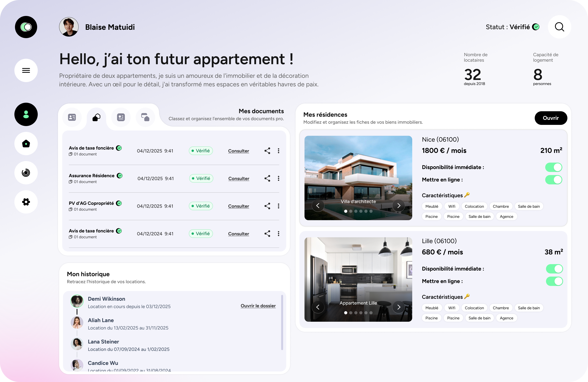Click the historique list scrollbar
The height and width of the screenshot is (382, 588).
(x=282, y=322)
